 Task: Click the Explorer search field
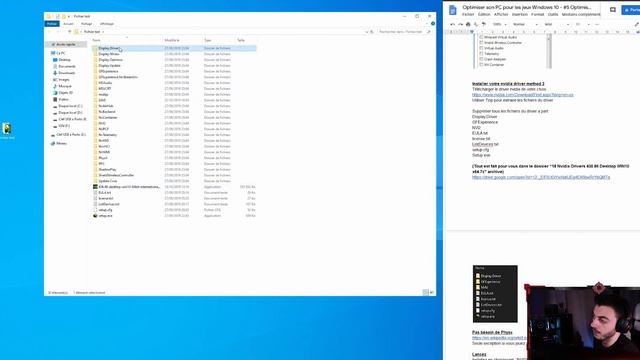point(403,31)
